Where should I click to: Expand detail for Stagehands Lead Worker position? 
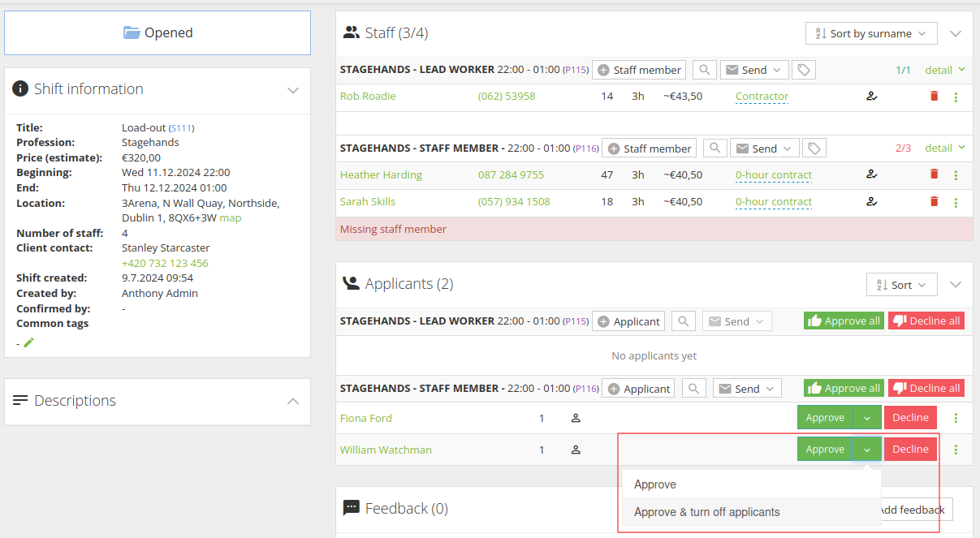944,70
